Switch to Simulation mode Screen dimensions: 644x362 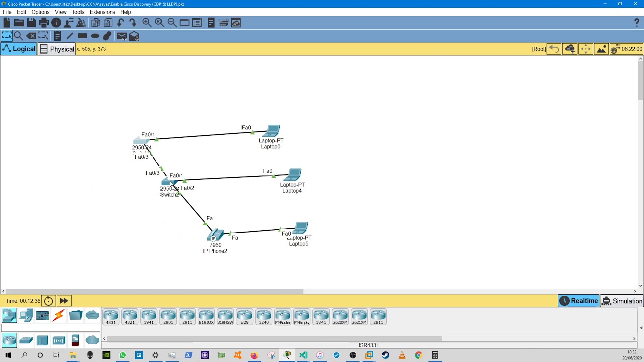click(x=622, y=301)
